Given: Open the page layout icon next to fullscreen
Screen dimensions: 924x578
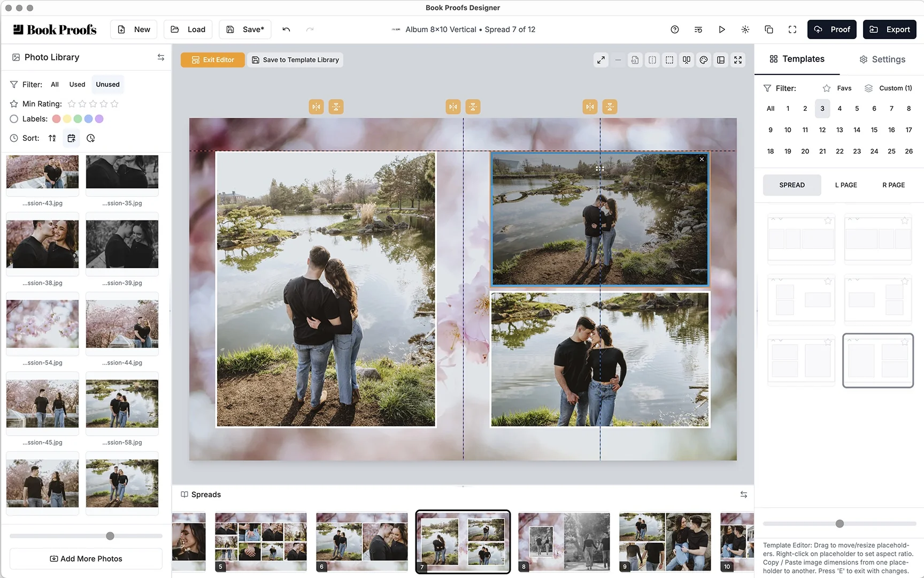Looking at the screenshot, I should pyautogui.click(x=720, y=59).
